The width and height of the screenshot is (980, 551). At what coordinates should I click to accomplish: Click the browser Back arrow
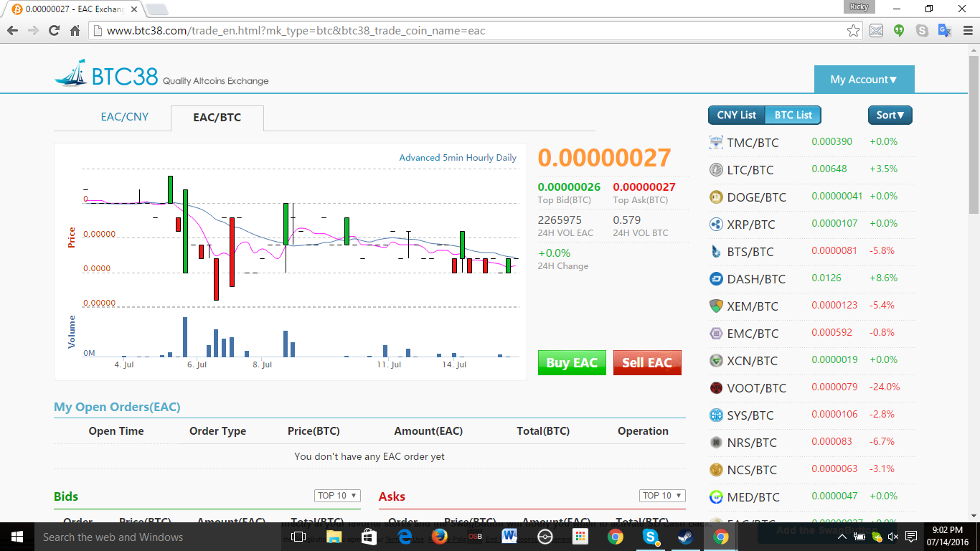click(12, 31)
